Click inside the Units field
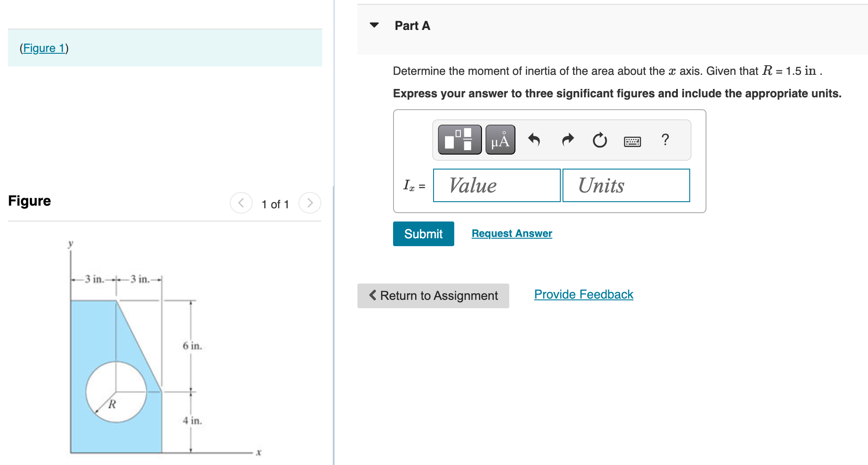 point(625,185)
